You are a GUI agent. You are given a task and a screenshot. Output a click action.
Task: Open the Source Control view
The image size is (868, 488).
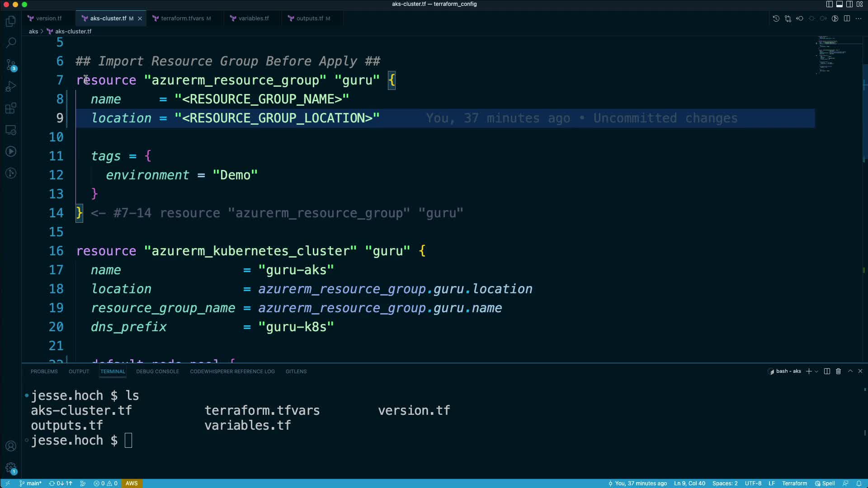point(11,65)
